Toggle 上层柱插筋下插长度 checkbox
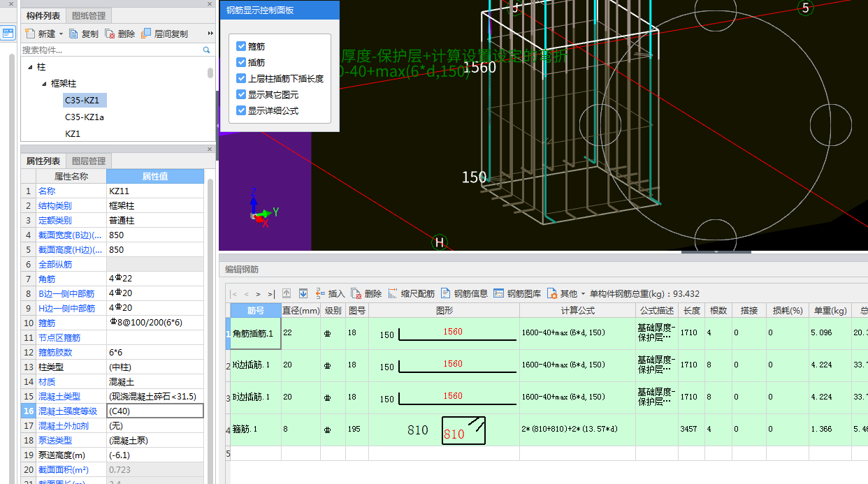 click(x=241, y=78)
